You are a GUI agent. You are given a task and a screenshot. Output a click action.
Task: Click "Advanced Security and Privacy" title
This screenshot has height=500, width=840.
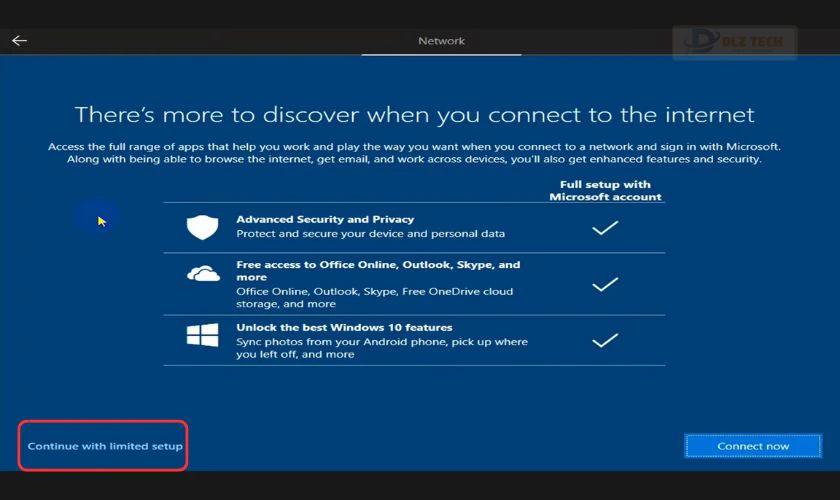click(325, 219)
